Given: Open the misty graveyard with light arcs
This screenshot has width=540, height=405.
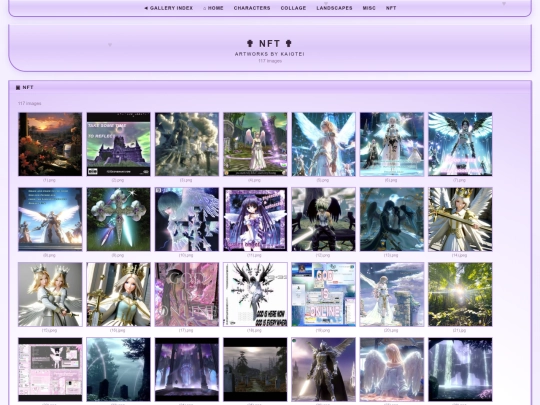Looking at the screenshot, I should coord(118,370).
